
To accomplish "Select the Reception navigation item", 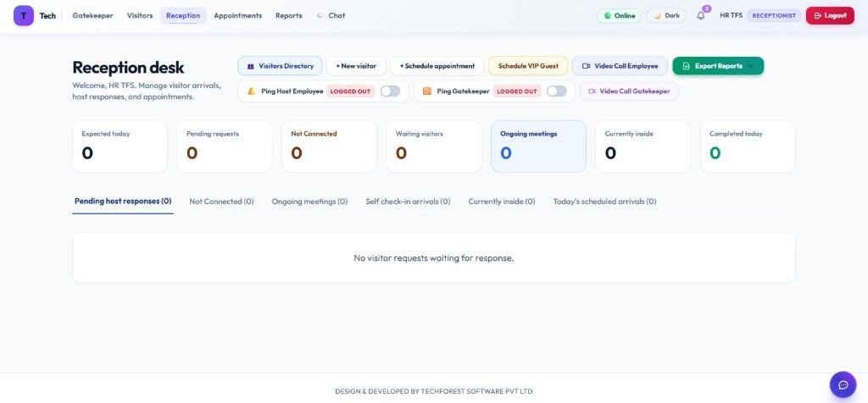I will point(183,15).
